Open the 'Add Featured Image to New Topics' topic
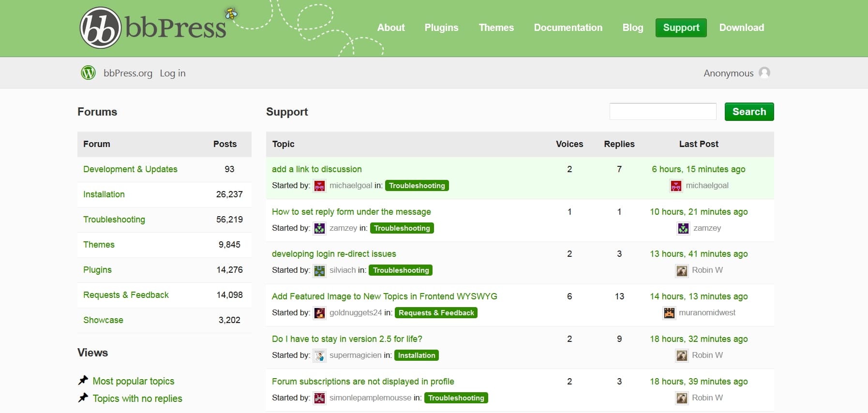The image size is (868, 413). click(385, 296)
